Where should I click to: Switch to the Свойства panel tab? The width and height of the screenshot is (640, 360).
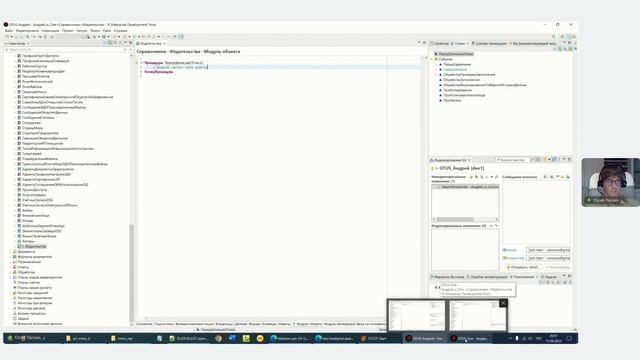pyautogui.click(x=440, y=43)
